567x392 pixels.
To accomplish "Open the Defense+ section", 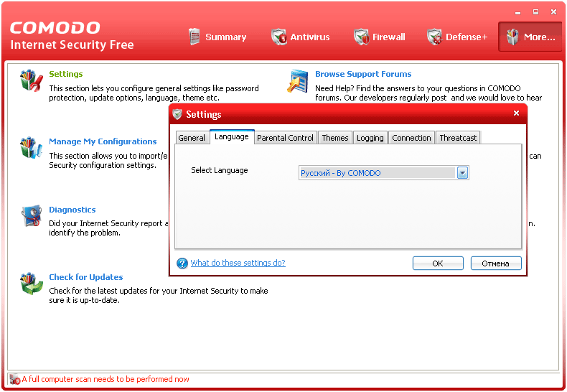I will pos(458,37).
